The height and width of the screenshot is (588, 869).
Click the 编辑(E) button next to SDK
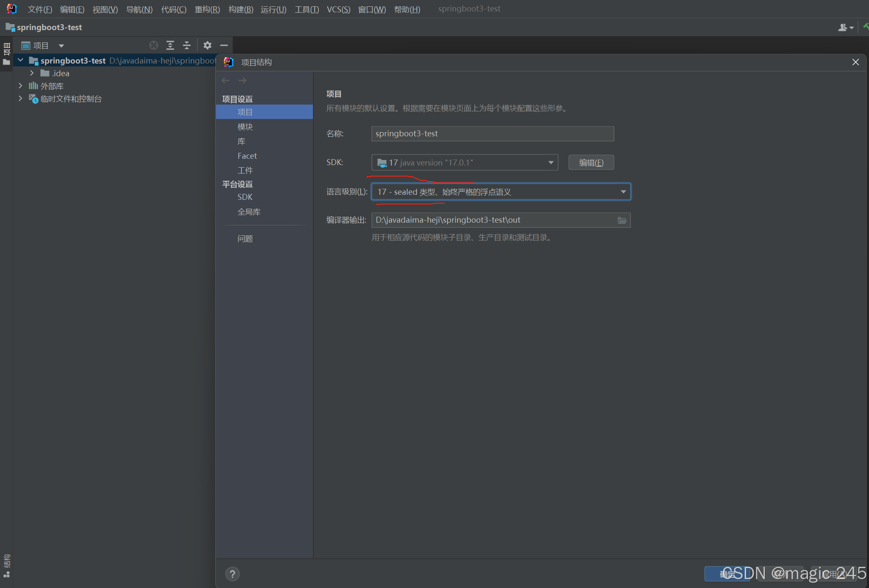[x=591, y=163]
